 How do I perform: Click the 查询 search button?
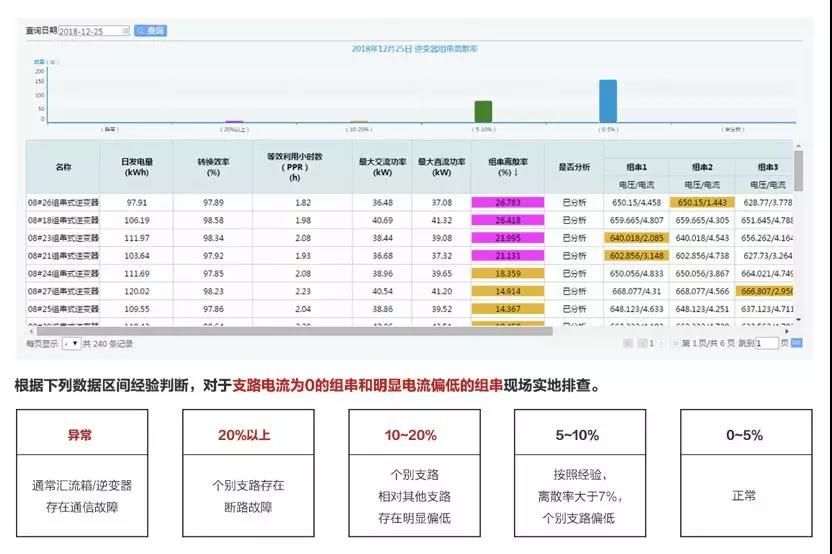pyautogui.click(x=151, y=31)
